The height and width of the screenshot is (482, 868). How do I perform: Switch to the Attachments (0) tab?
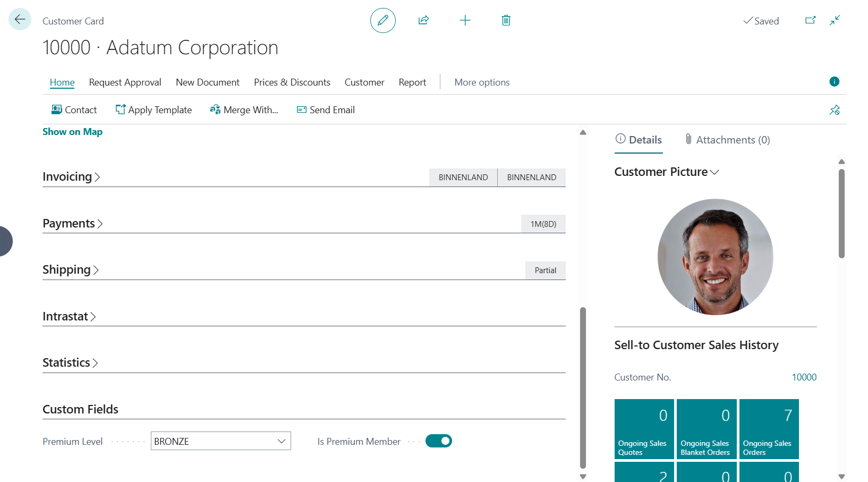pyautogui.click(x=727, y=140)
